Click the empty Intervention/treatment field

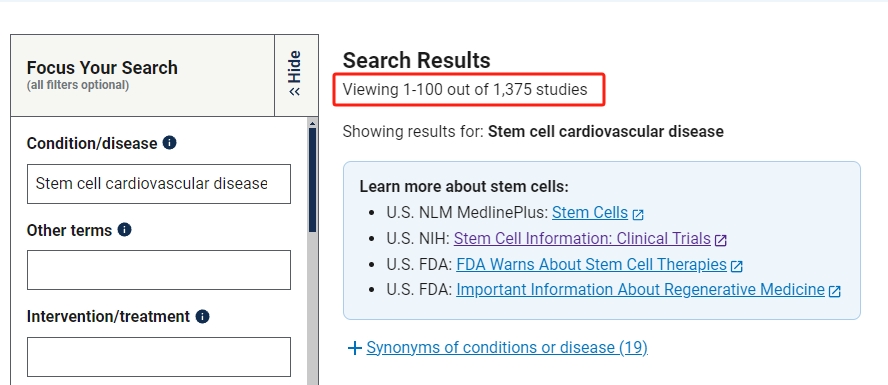pos(159,357)
